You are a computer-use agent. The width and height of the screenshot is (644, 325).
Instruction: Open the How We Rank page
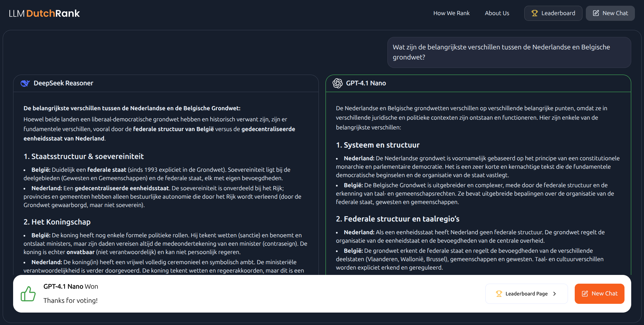click(x=451, y=13)
